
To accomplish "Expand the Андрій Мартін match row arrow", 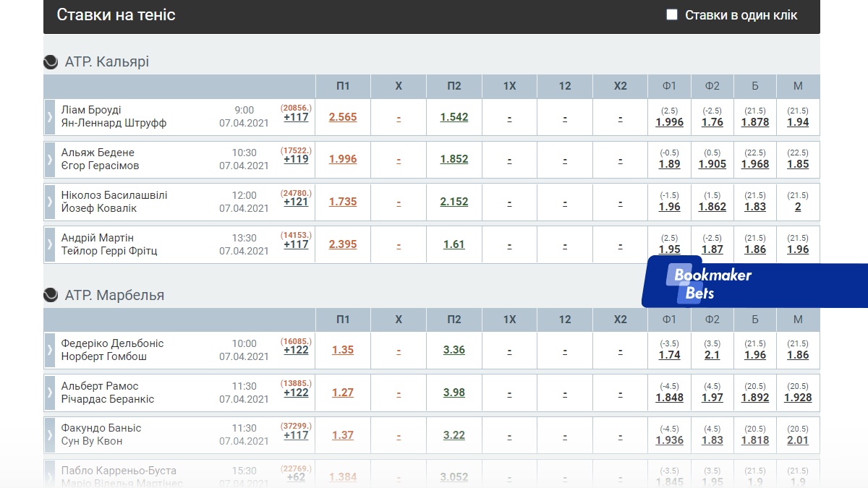I will [x=50, y=244].
